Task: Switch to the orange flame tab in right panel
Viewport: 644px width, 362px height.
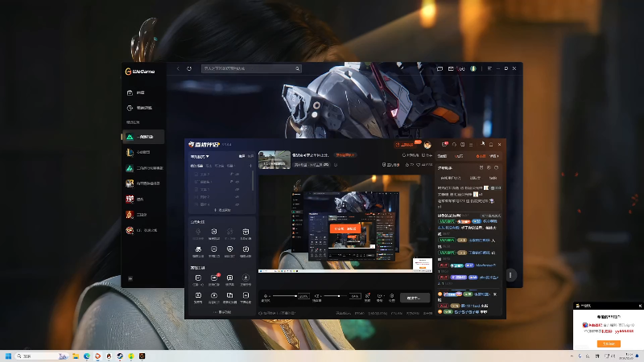Action: [x=481, y=156]
